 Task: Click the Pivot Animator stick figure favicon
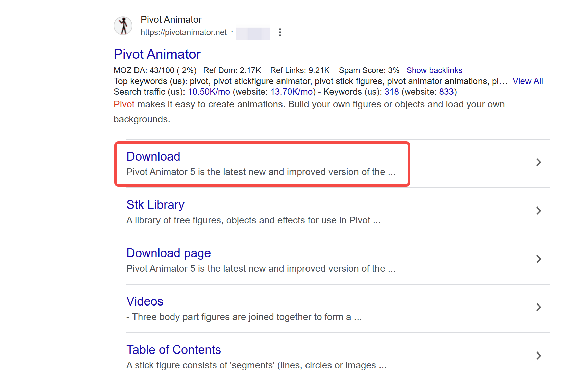123,26
